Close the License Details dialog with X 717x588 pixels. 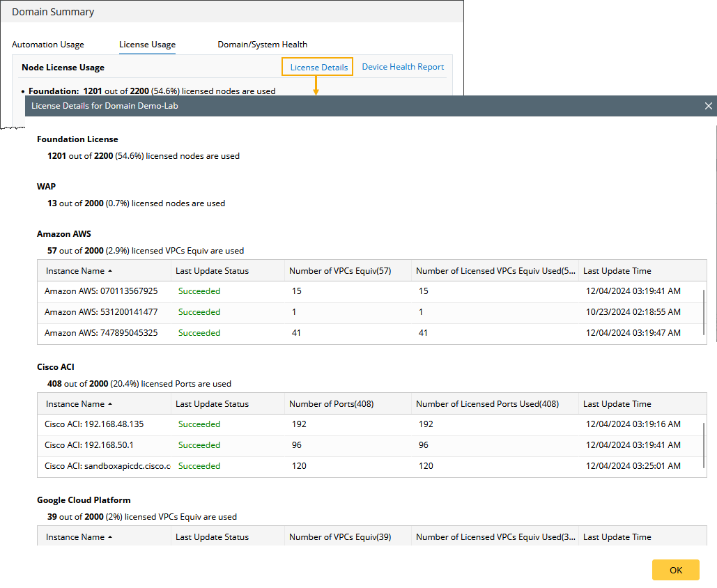point(708,106)
